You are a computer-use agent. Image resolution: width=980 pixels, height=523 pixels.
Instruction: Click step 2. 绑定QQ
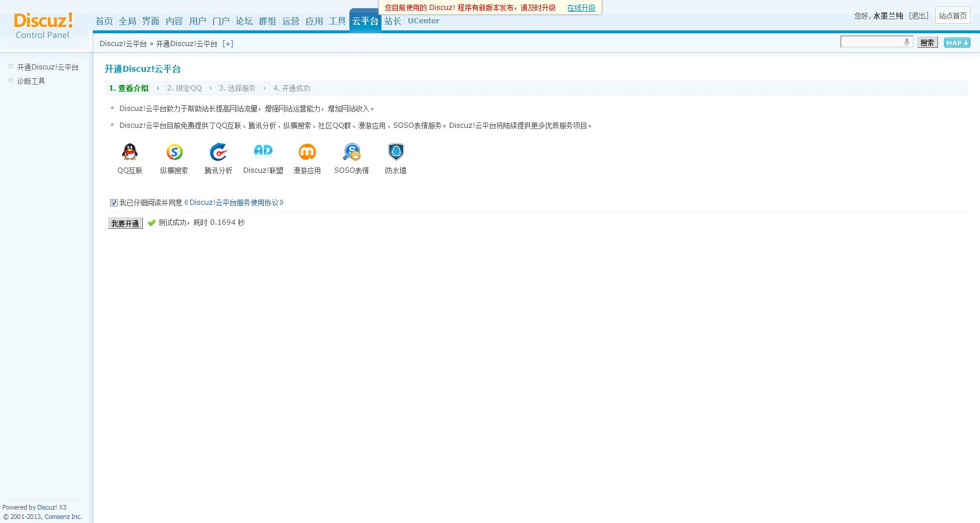184,88
